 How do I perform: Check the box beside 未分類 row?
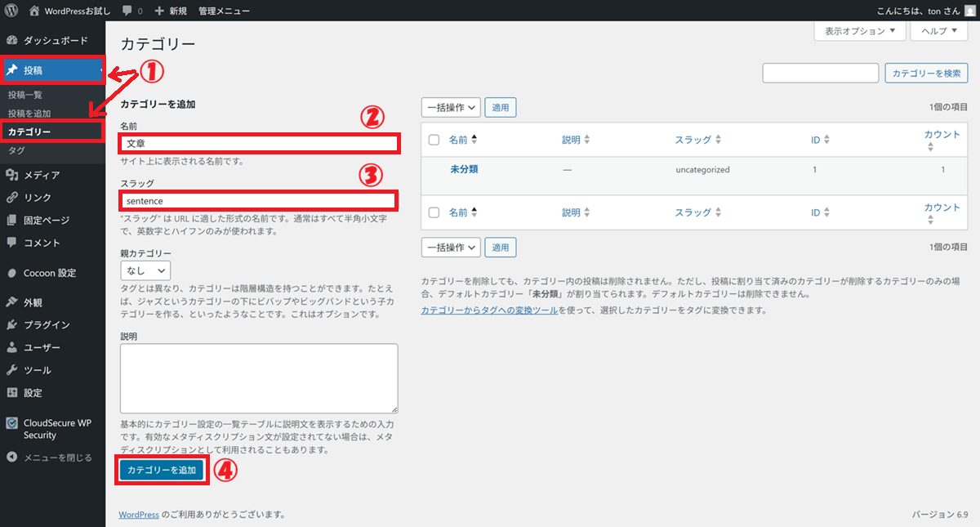[434, 170]
